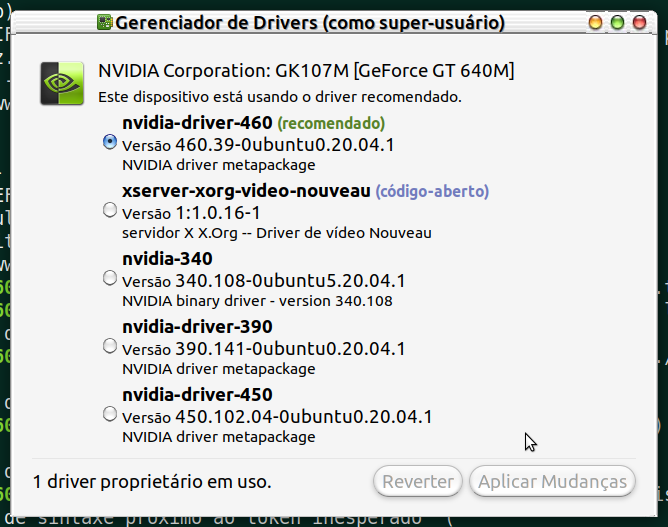Click the green '(recomendado)' label

(331, 124)
